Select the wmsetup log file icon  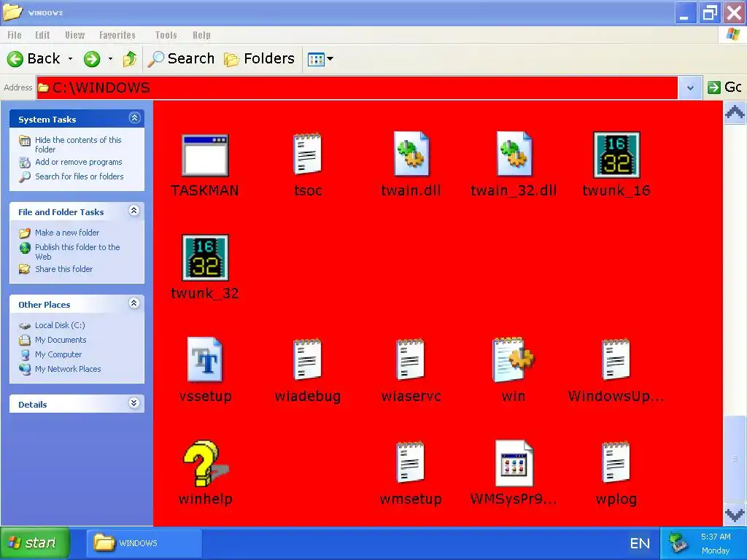pos(410,462)
